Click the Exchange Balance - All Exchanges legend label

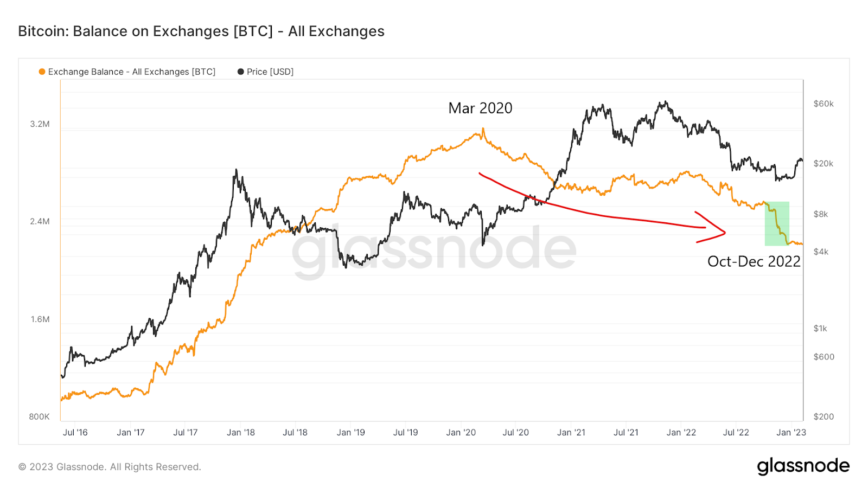click(132, 72)
